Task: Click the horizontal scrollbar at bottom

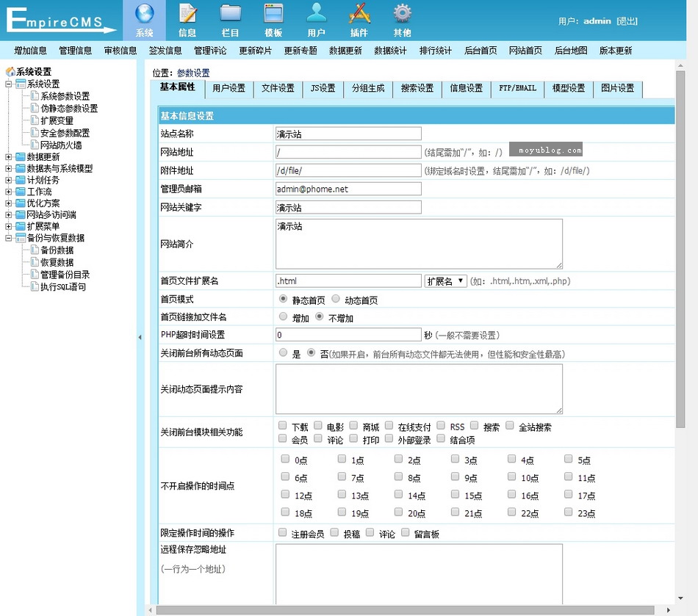Action: click(405, 610)
